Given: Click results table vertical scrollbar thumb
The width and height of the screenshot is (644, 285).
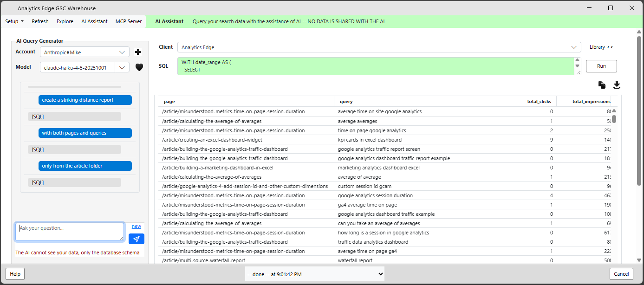Looking at the screenshot, I should [614, 119].
